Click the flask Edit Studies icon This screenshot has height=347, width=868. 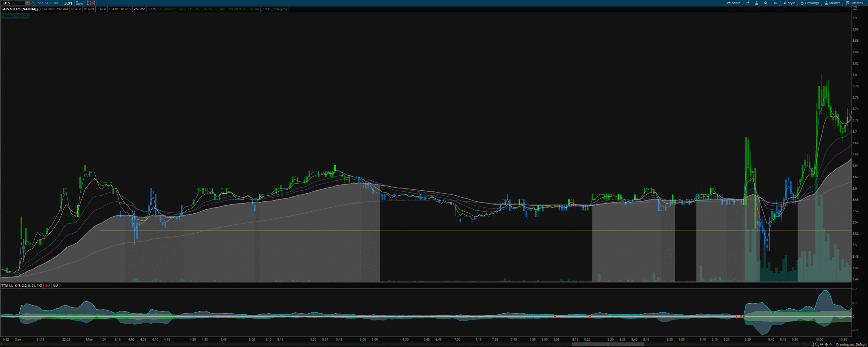pyautogui.click(x=756, y=3)
